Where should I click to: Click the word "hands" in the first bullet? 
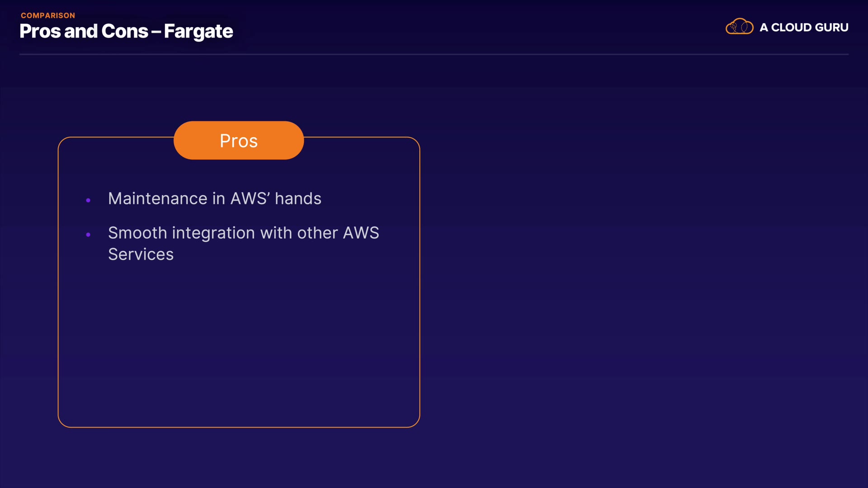tap(298, 199)
